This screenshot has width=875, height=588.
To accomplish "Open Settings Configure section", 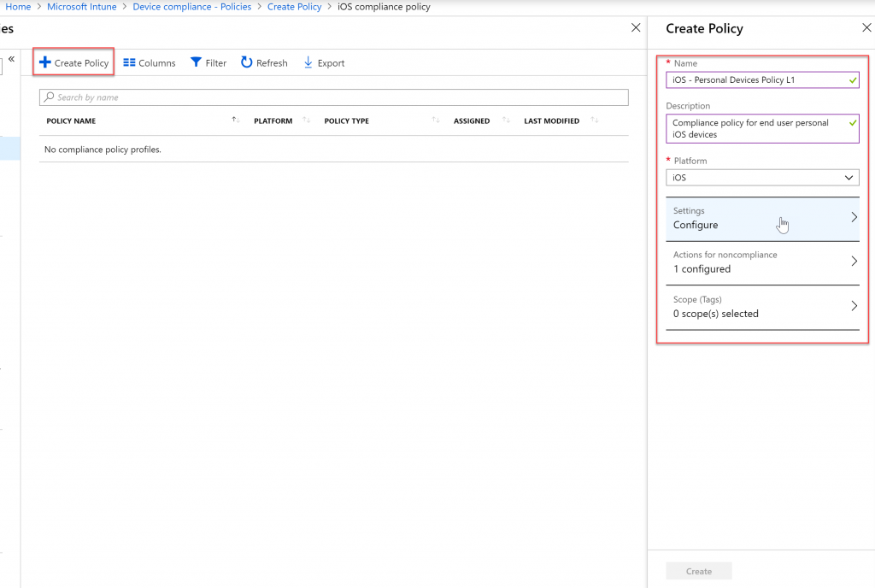I will [762, 219].
